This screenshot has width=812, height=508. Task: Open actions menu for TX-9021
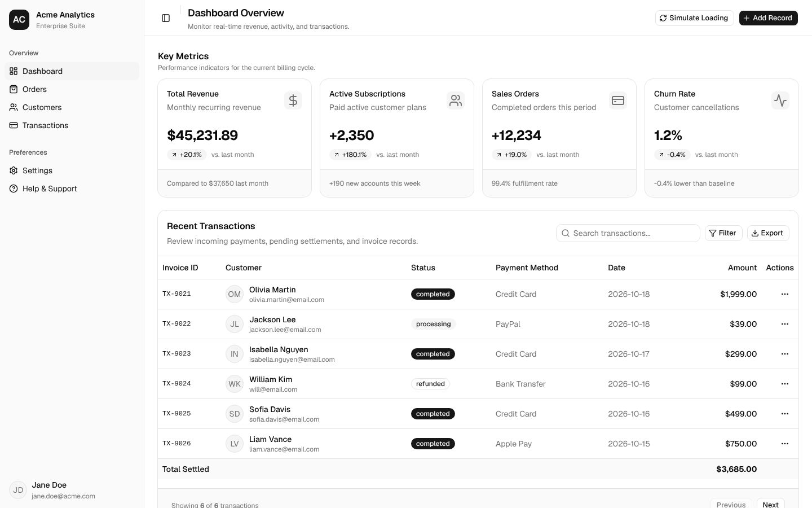pyautogui.click(x=784, y=294)
